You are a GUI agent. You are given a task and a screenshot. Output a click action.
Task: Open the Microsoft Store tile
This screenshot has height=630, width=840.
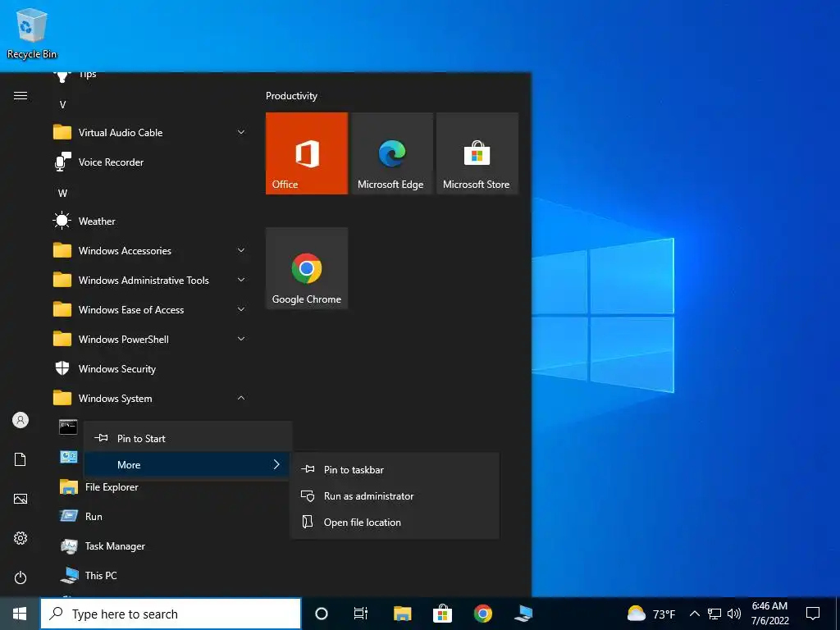pos(477,153)
